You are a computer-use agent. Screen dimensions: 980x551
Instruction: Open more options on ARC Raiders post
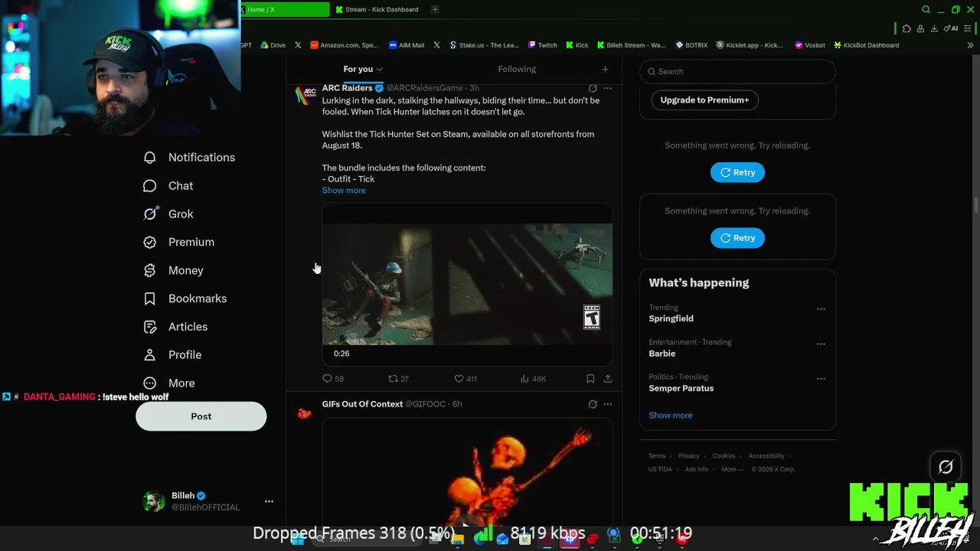(x=607, y=88)
